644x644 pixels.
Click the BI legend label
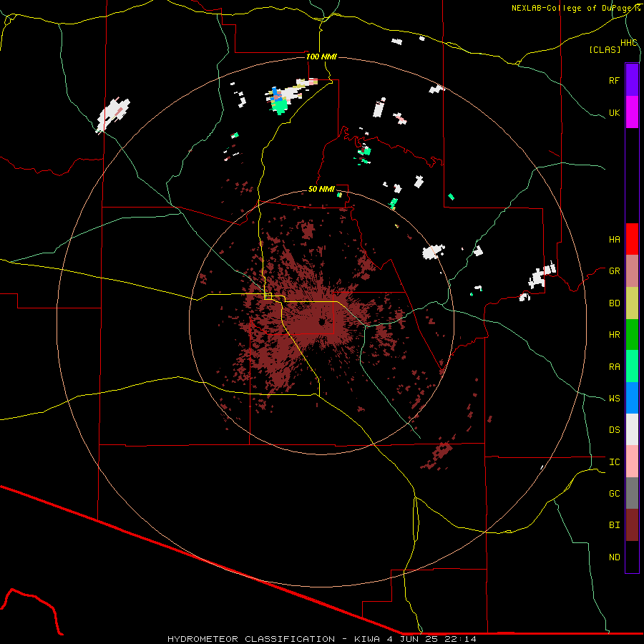[x=614, y=525]
